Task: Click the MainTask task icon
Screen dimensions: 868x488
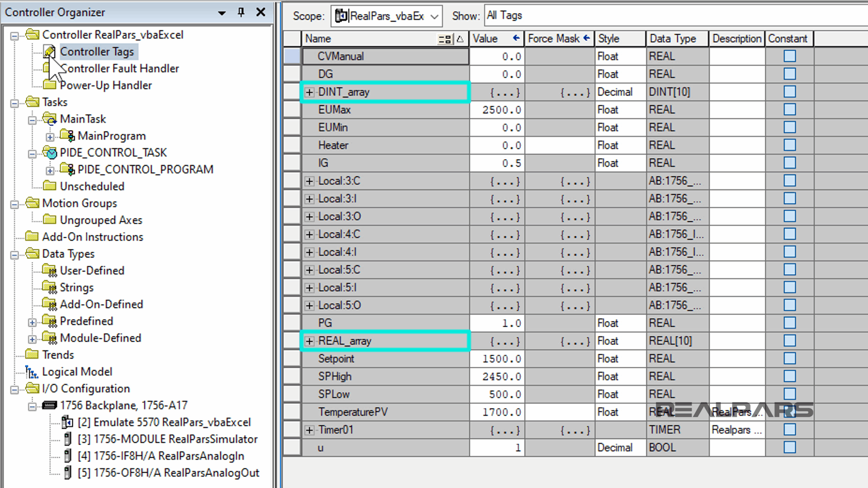Action: 51,119
